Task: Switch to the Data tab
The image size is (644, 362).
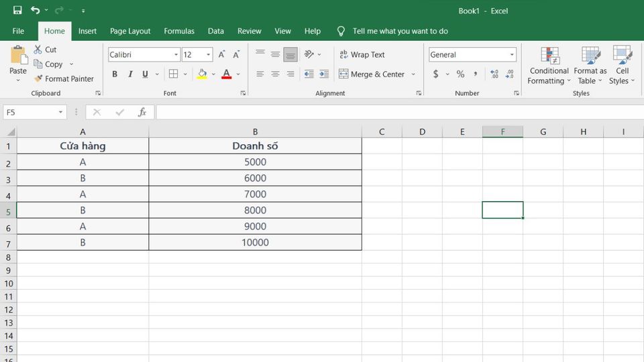Action: [215, 32]
